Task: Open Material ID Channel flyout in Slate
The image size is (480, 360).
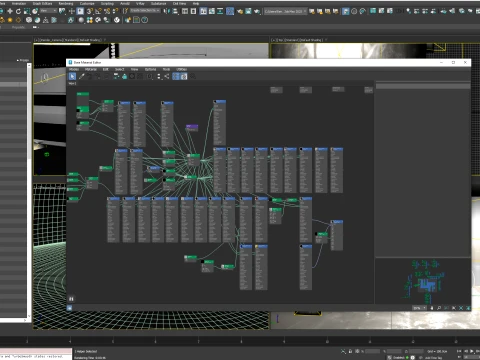Action: click(150, 76)
